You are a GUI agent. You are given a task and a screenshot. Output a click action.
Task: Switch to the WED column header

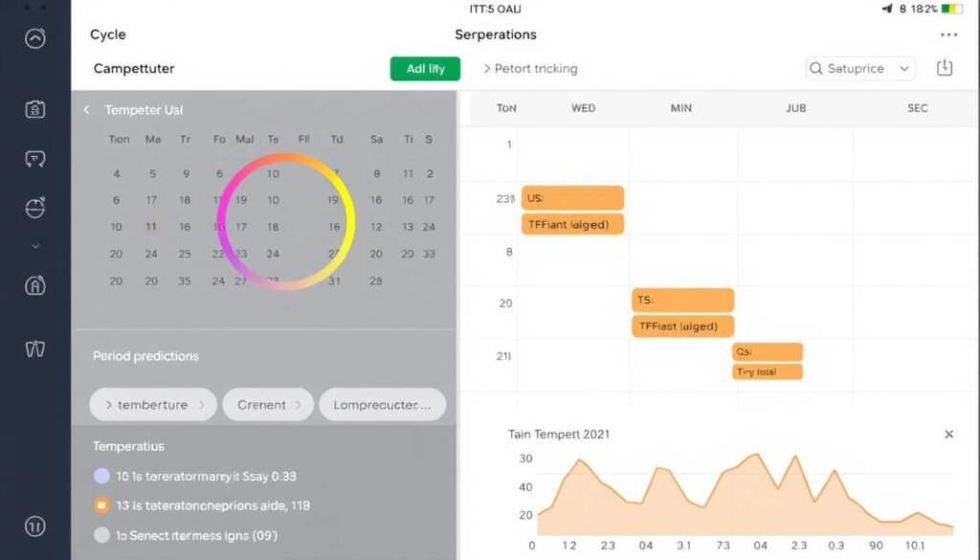click(x=583, y=108)
